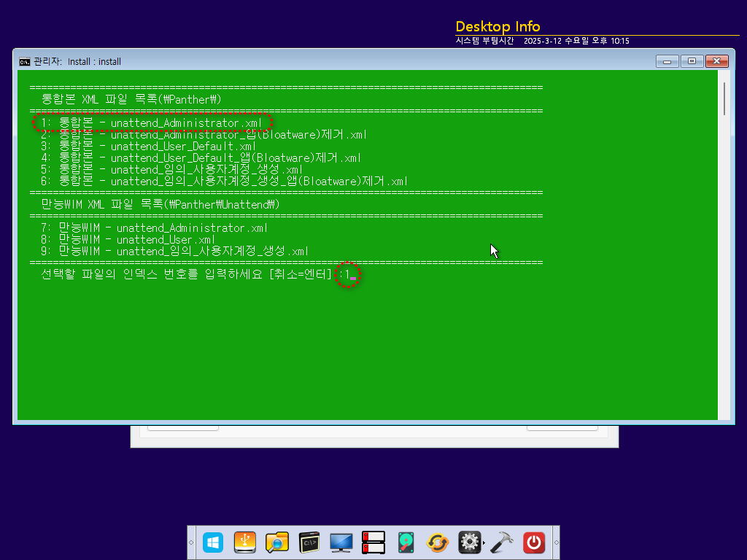Click the blue monitor display icon
Screen dimensions: 747x560
(341, 542)
